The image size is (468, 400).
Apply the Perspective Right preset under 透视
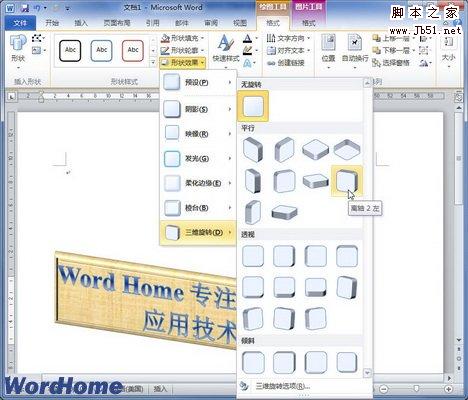click(315, 256)
